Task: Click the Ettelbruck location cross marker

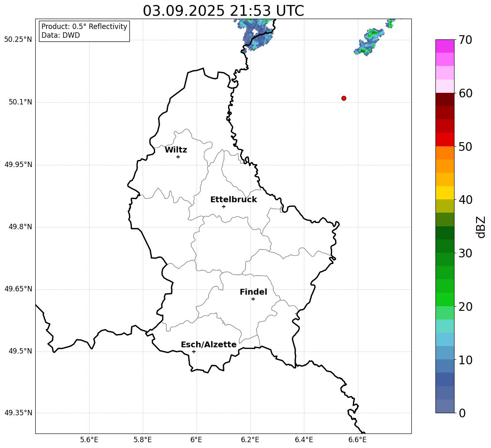Action: coord(224,206)
